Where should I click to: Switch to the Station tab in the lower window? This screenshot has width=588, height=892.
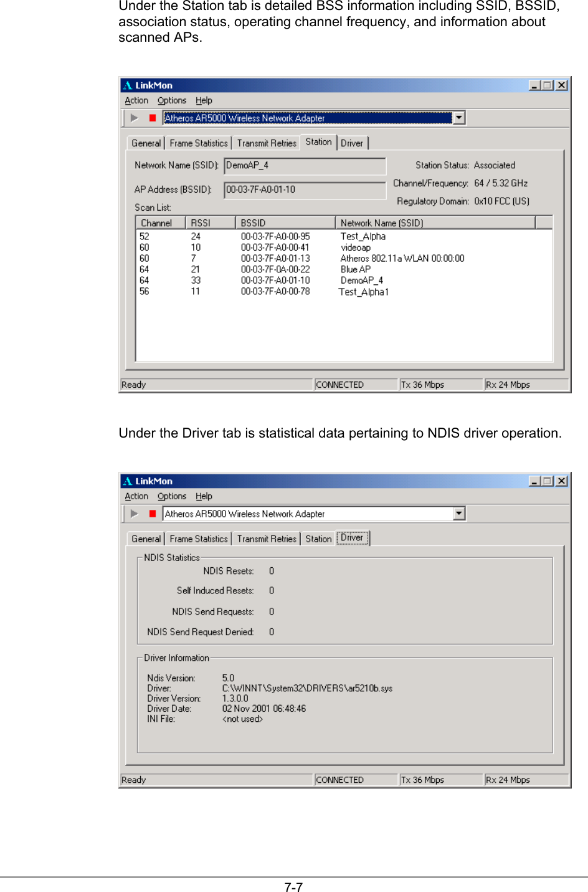318,539
